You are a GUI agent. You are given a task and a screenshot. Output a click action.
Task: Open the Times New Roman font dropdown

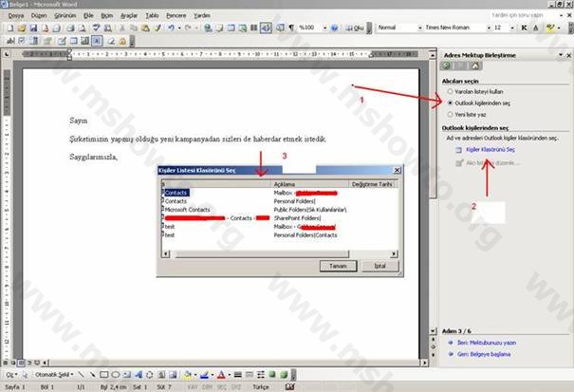(x=489, y=28)
